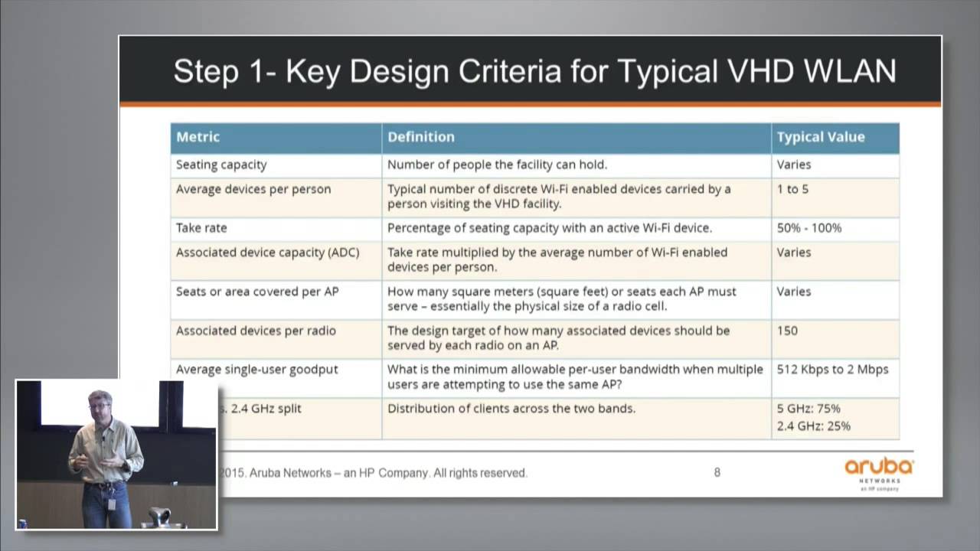The width and height of the screenshot is (980, 551).
Task: Select the 'Typical Value' column header
Action: 835,138
